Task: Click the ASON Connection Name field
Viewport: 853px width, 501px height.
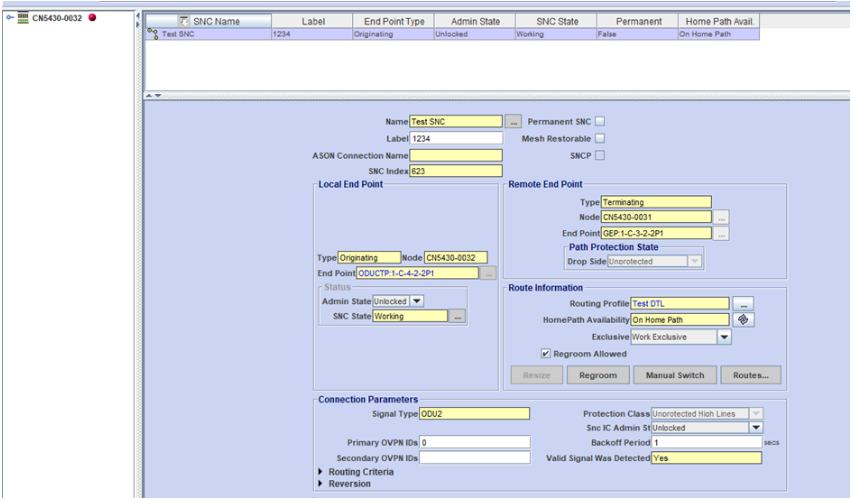Action: pos(456,155)
